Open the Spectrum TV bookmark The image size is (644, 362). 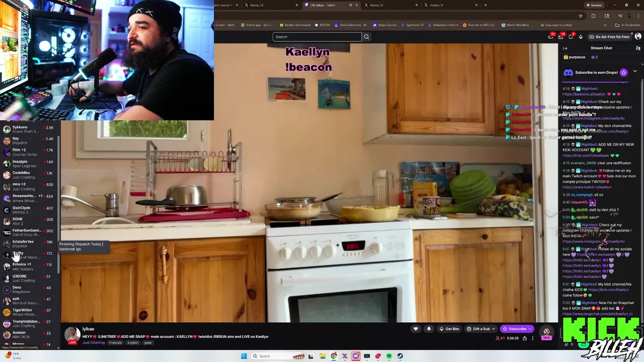(x=413, y=25)
